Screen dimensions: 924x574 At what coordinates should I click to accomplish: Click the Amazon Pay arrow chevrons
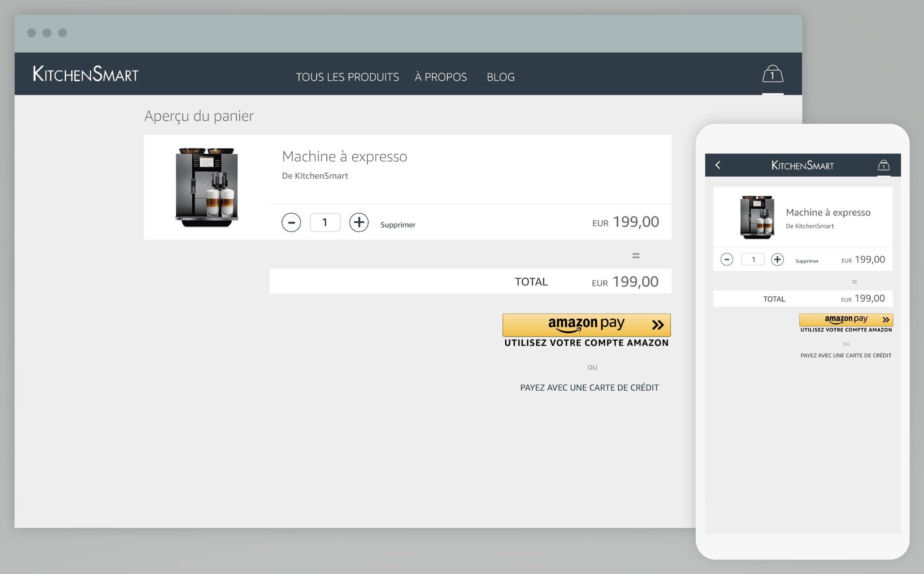tap(658, 325)
